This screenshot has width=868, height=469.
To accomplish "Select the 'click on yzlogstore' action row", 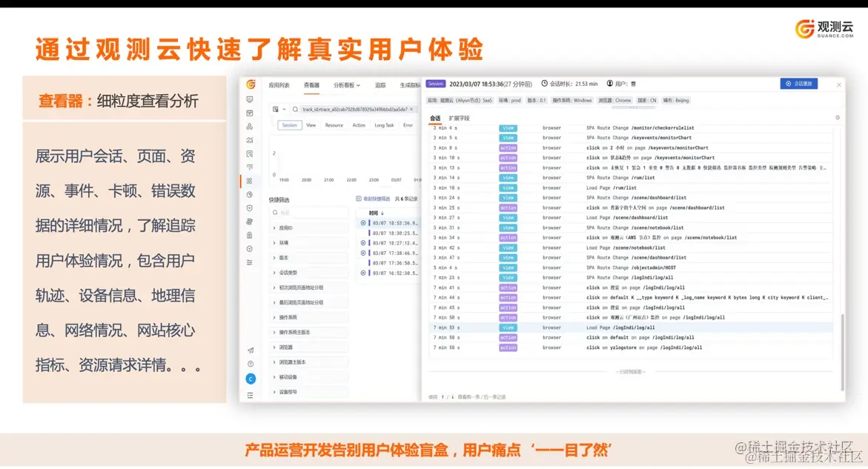I will 631,348.
